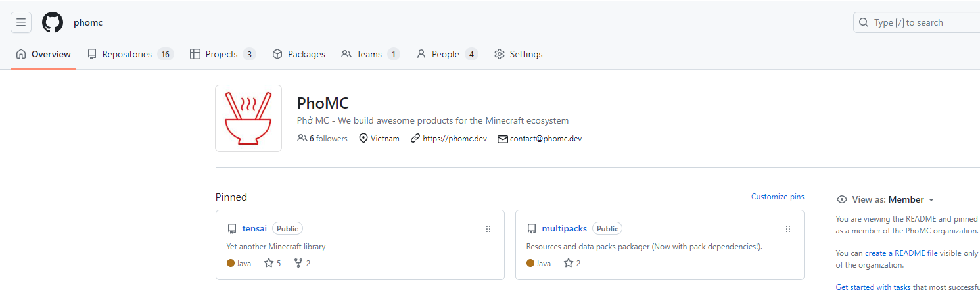Image resolution: width=980 pixels, height=290 pixels.
Task: Open the hamburger navigation menu
Action: [x=21, y=22]
